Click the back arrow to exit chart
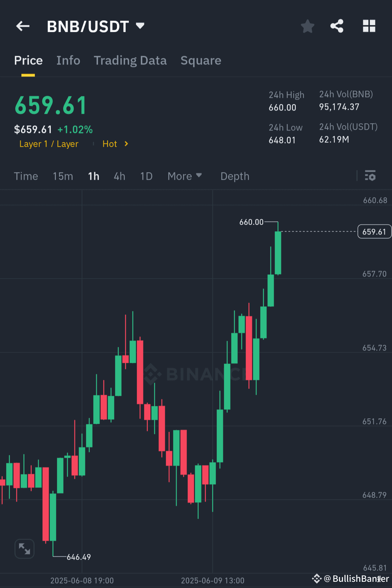 coord(23,26)
